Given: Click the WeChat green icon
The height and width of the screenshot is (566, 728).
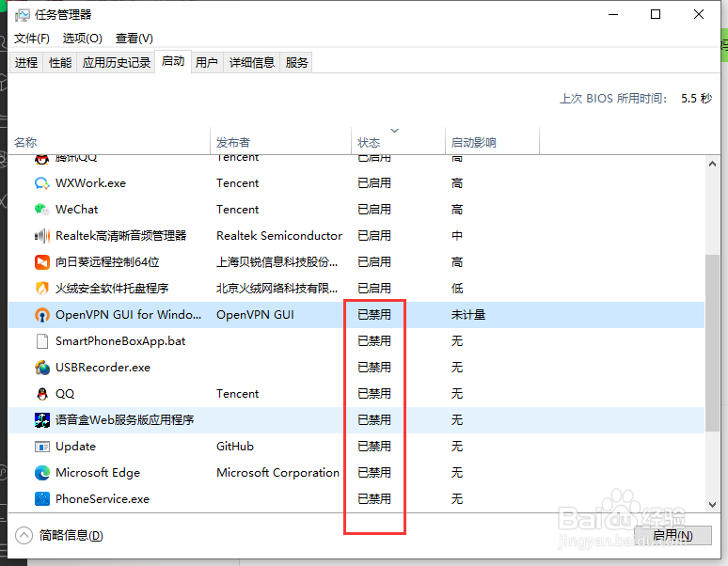Looking at the screenshot, I should (41, 210).
